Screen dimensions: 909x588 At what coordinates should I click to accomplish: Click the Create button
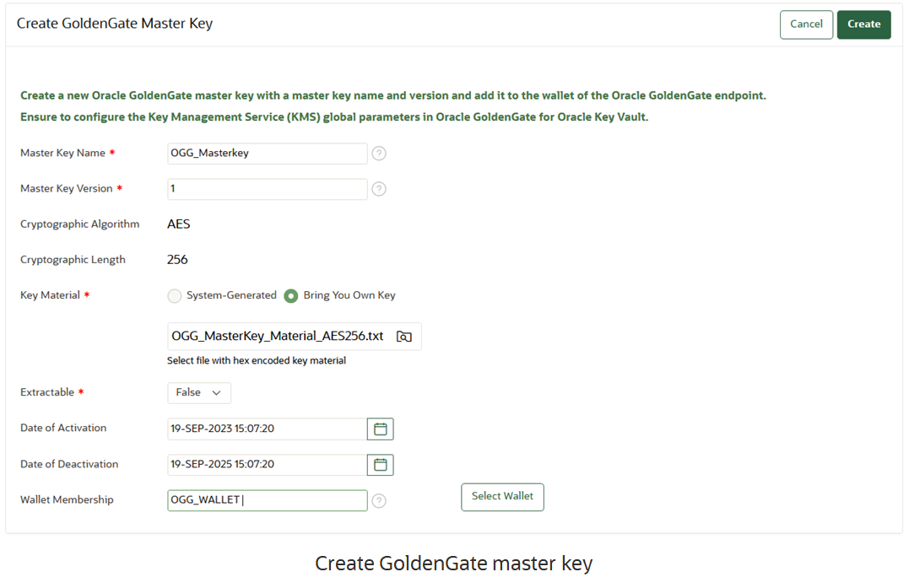tap(863, 24)
